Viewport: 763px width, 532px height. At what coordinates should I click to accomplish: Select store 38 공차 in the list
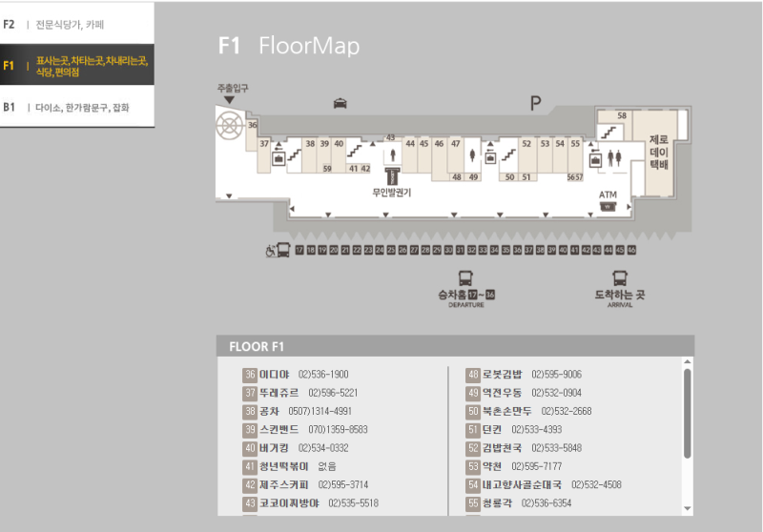click(x=297, y=412)
